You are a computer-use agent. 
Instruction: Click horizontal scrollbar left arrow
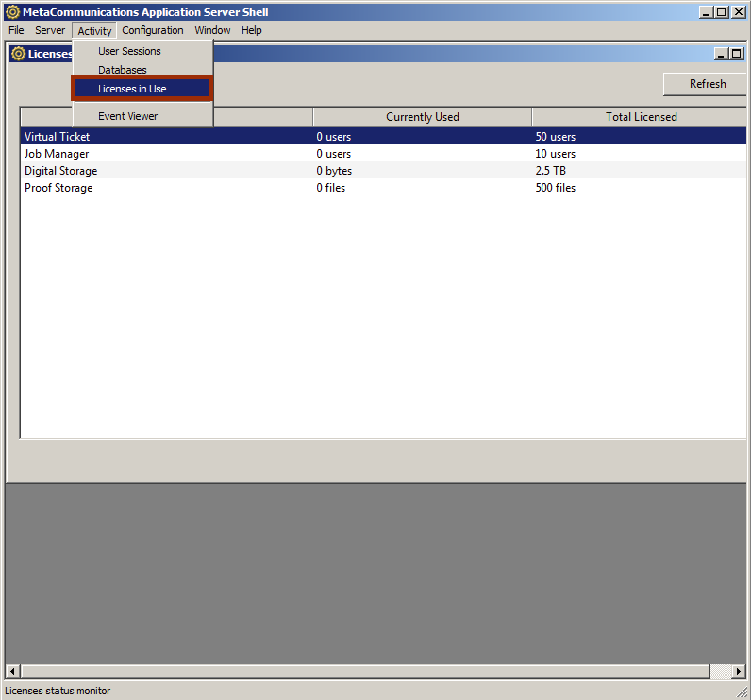(13, 672)
